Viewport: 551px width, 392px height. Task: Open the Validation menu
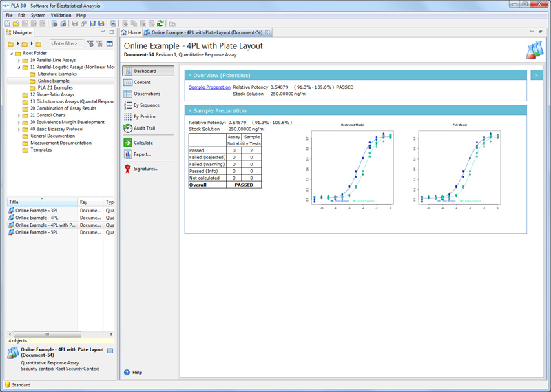click(x=61, y=15)
